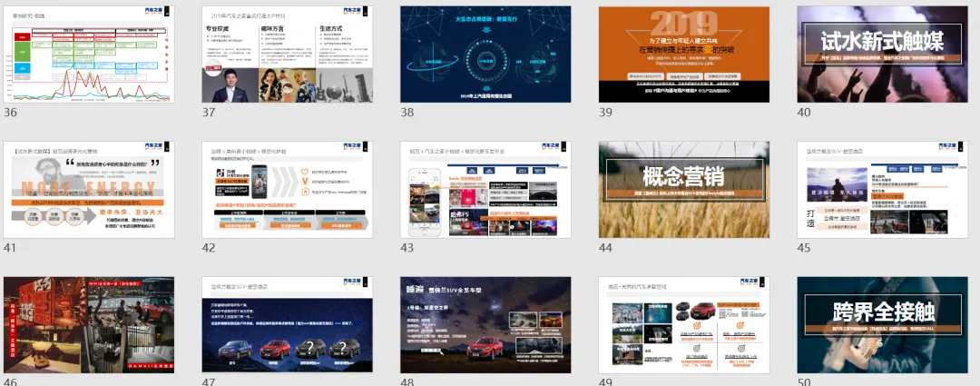The width and height of the screenshot is (980, 386).
Task: Open slide 37 thumbnail with people photos
Action: [287, 54]
